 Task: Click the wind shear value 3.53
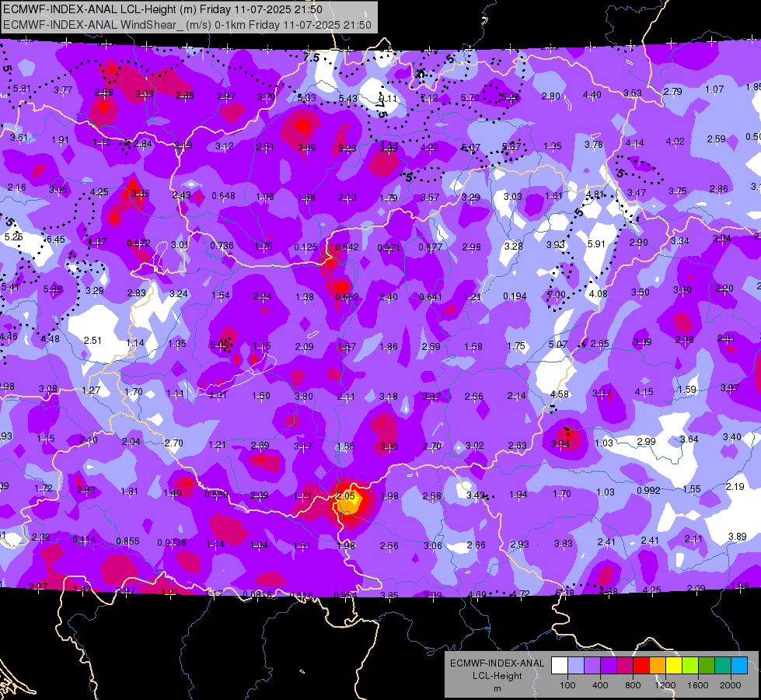633,93
